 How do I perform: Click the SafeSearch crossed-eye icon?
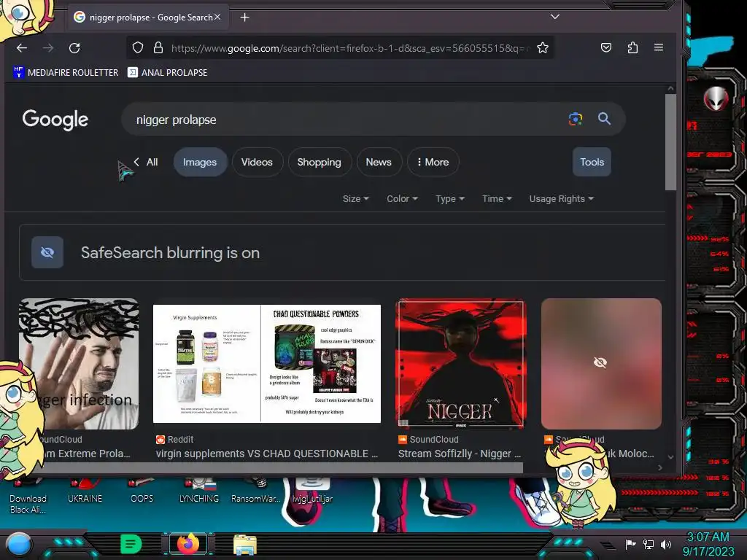(x=47, y=252)
